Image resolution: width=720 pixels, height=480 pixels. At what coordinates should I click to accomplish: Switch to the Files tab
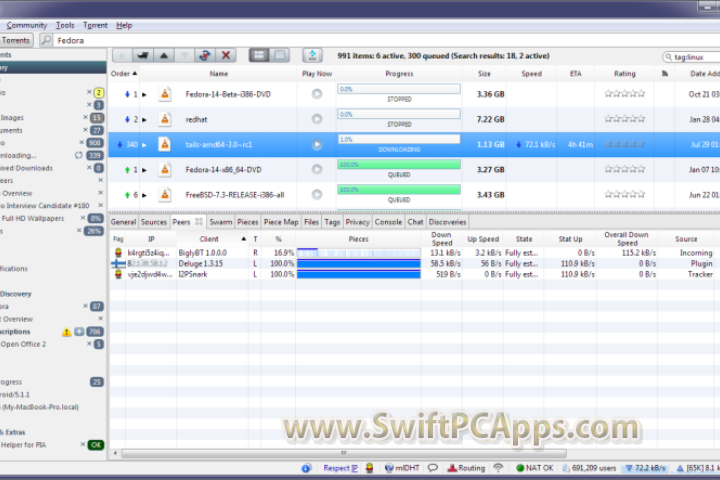[x=311, y=222]
